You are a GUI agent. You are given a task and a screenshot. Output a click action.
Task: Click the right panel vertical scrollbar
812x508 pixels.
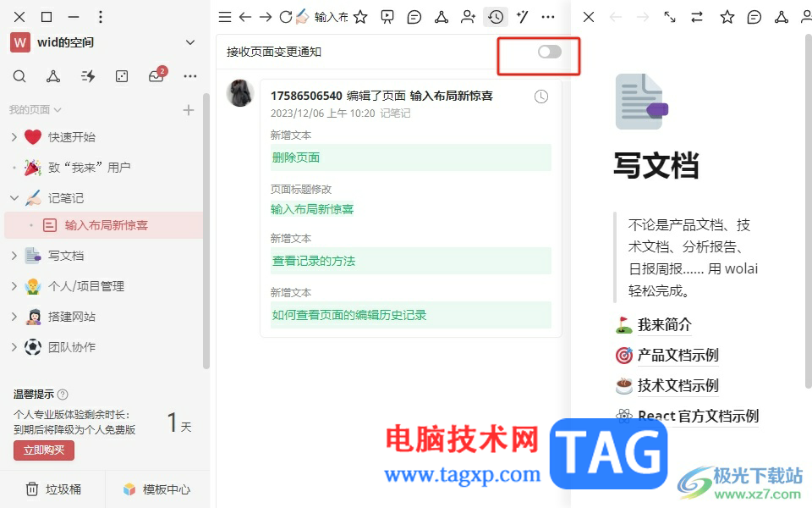pos(809,210)
